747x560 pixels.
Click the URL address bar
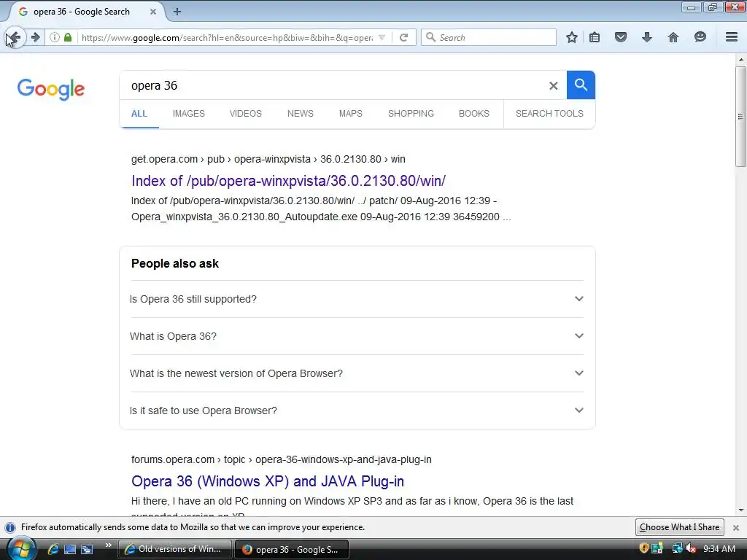[227, 37]
